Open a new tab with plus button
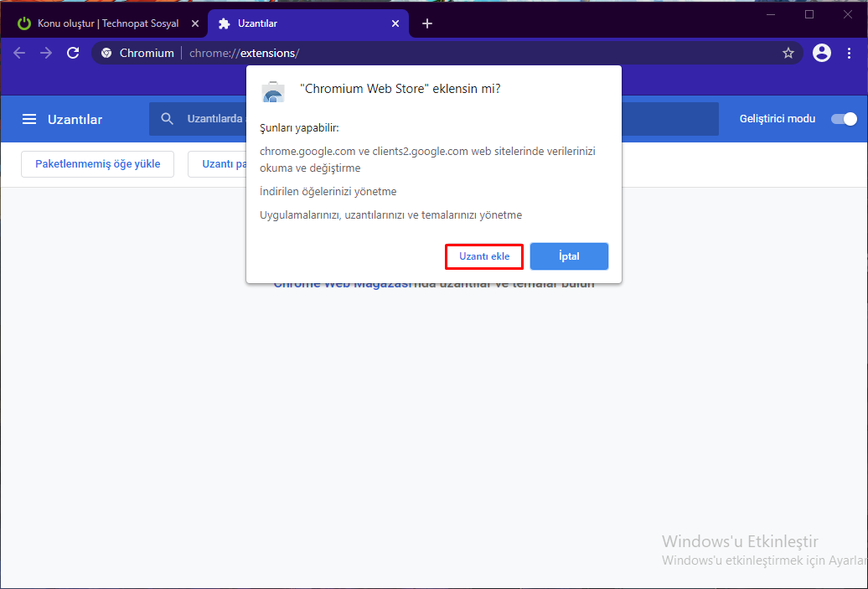Image resolution: width=868 pixels, height=589 pixels. pos(426,23)
